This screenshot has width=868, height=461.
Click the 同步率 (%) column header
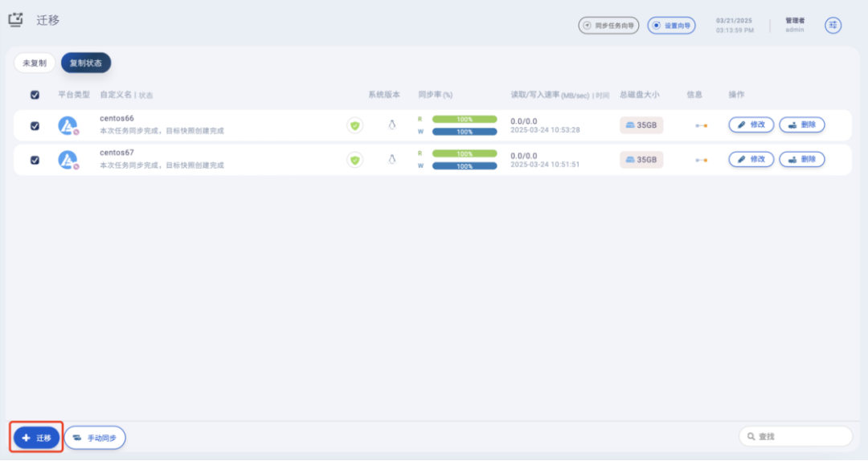click(436, 95)
